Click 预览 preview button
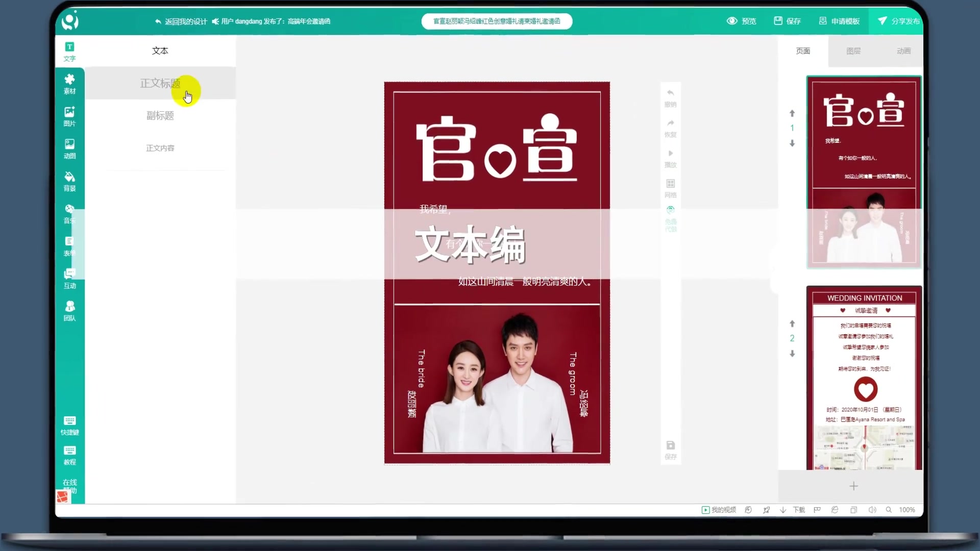The height and width of the screenshot is (551, 980). click(x=741, y=21)
